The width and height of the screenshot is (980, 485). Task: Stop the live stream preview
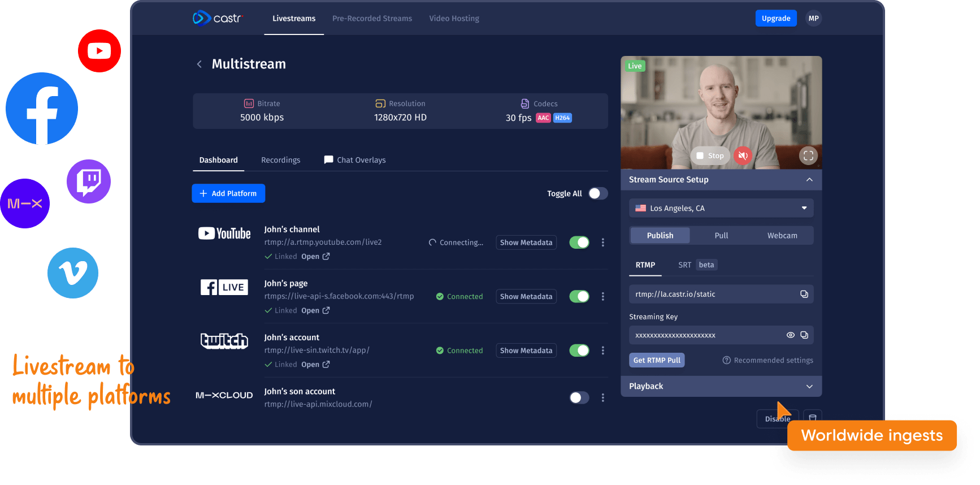tap(710, 156)
